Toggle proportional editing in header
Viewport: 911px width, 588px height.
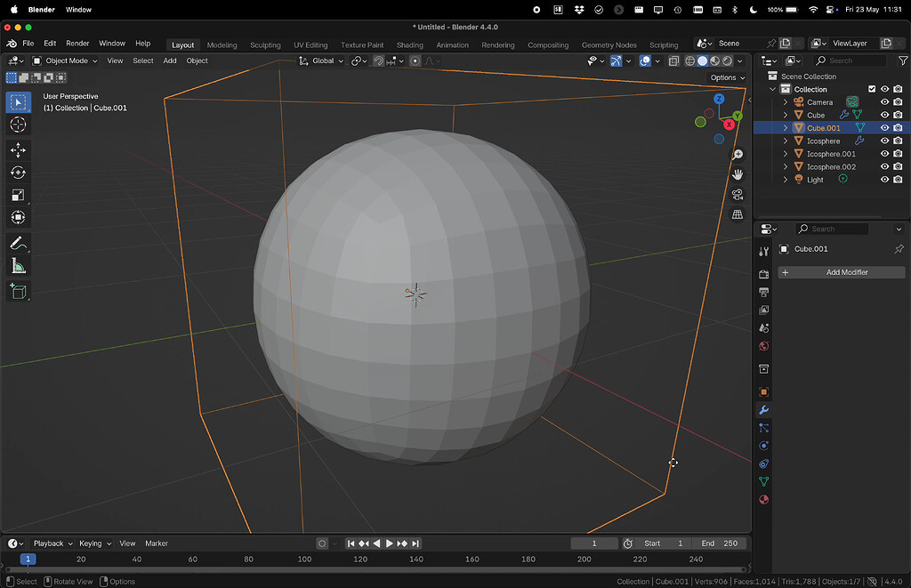tap(415, 61)
